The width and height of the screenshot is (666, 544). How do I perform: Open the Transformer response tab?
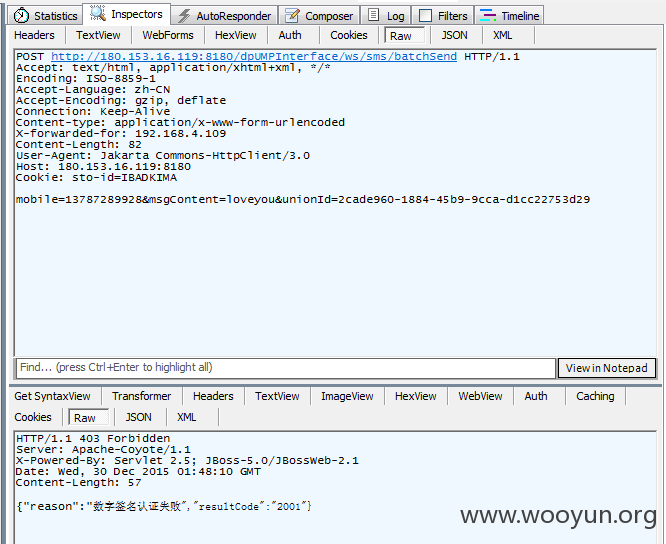[x=142, y=396]
